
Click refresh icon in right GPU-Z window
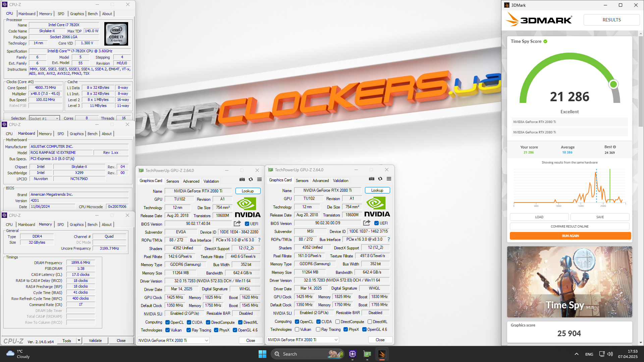380,179
